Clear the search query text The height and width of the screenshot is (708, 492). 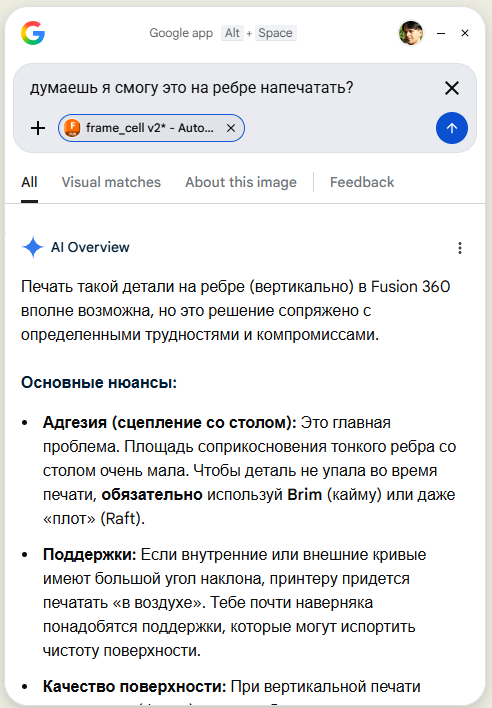coord(452,88)
